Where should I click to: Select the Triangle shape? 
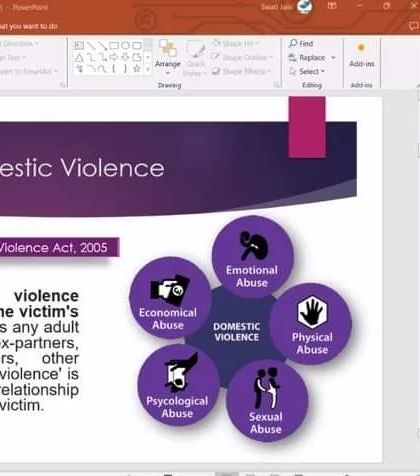[x=79, y=58]
